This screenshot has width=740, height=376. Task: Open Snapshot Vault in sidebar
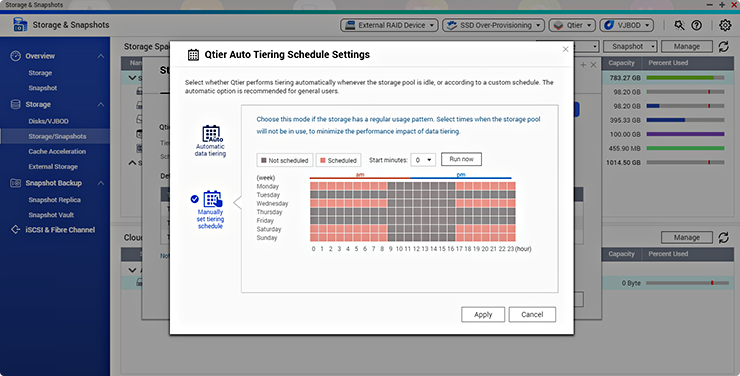(51, 215)
